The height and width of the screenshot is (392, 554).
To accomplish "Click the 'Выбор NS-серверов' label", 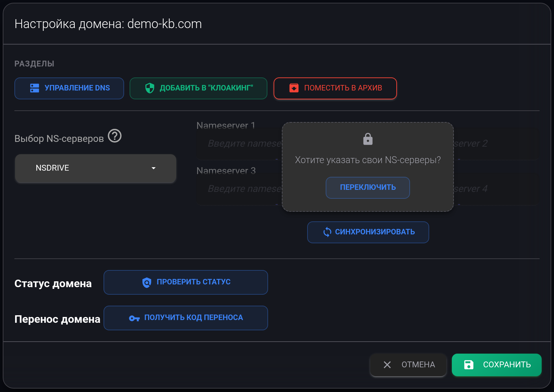I will coord(59,138).
